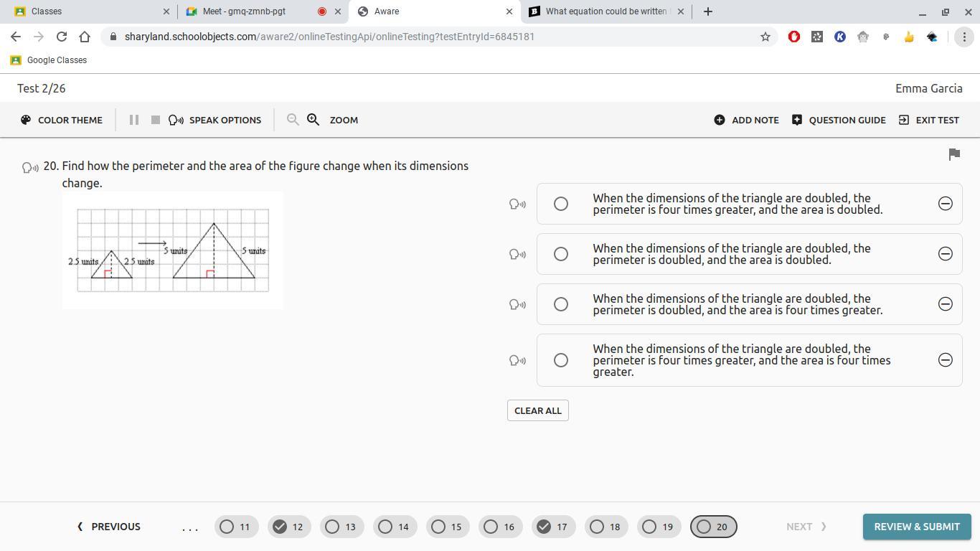The height and width of the screenshot is (551, 980).
Task: Stop the speech playback
Action: (155, 120)
